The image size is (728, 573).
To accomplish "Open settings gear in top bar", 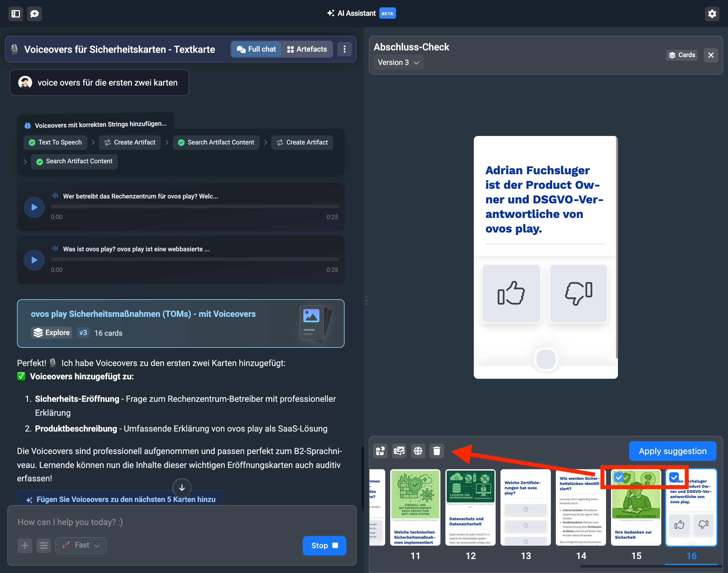I will click(712, 14).
